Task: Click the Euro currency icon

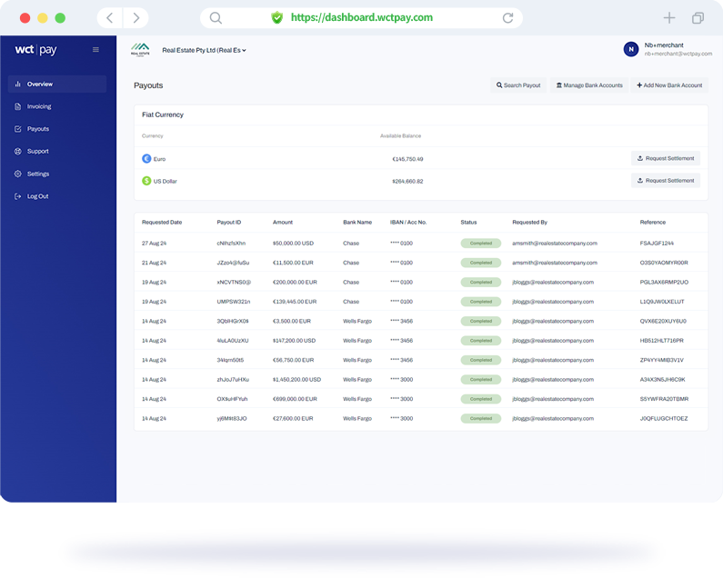Action: click(x=146, y=158)
